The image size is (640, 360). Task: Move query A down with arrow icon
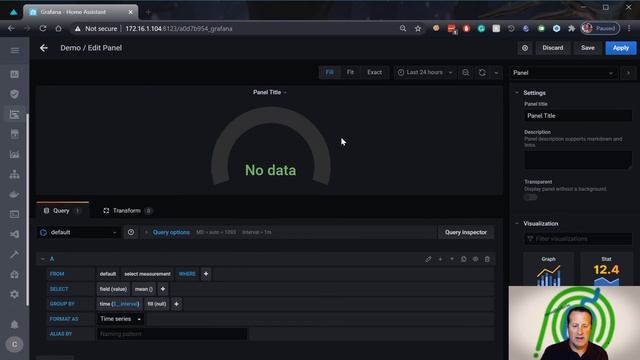pos(440,259)
